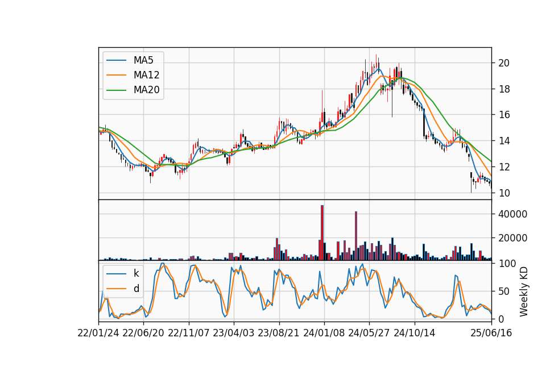546x392 pixels.
Task: Click the price axis value 20
Action: pos(504,63)
